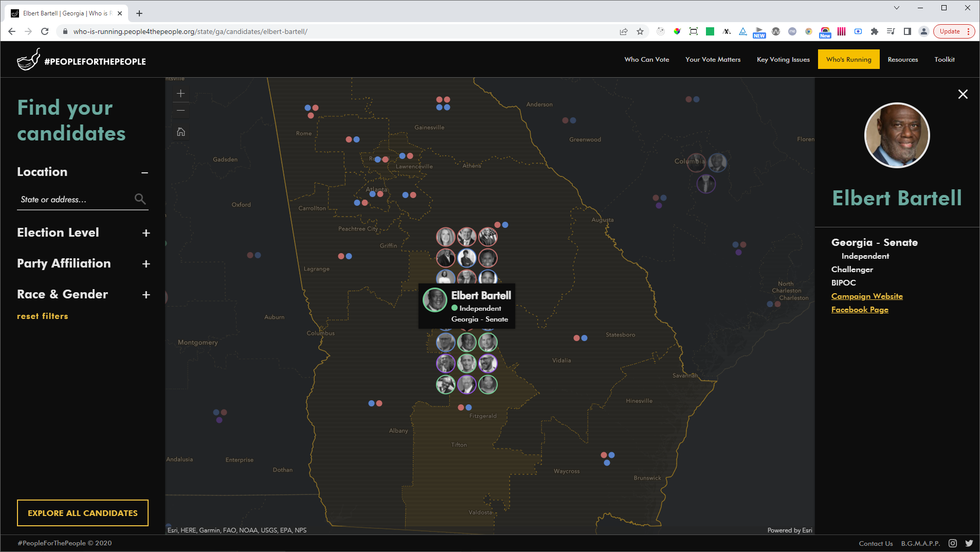Screen dimensions: 980x552
Task: Expand the Party Affiliation filter
Action: (x=146, y=264)
